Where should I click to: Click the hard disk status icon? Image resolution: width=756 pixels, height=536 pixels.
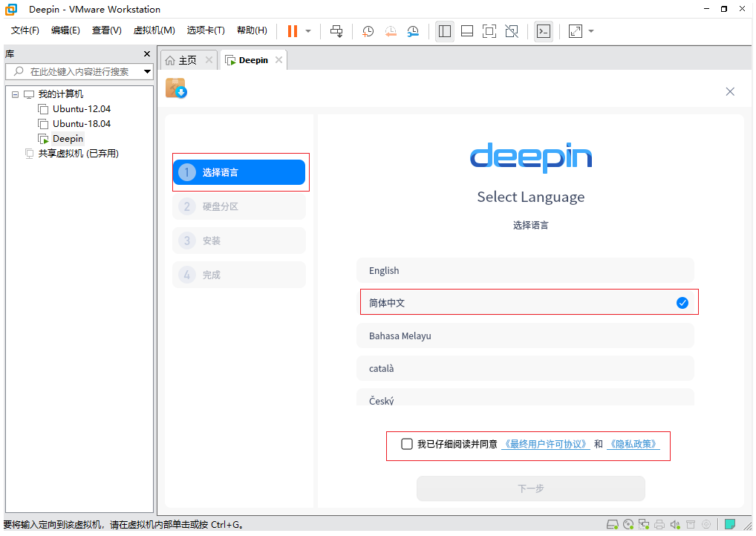coord(613,524)
